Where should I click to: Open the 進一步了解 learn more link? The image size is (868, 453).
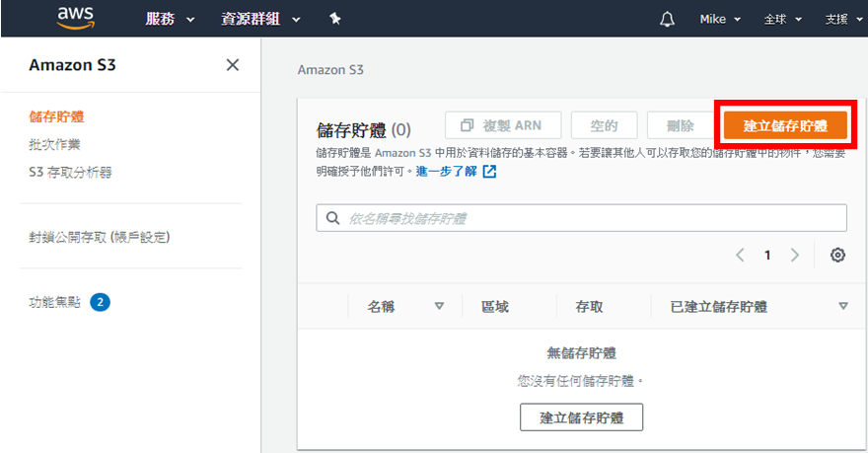coord(446,171)
